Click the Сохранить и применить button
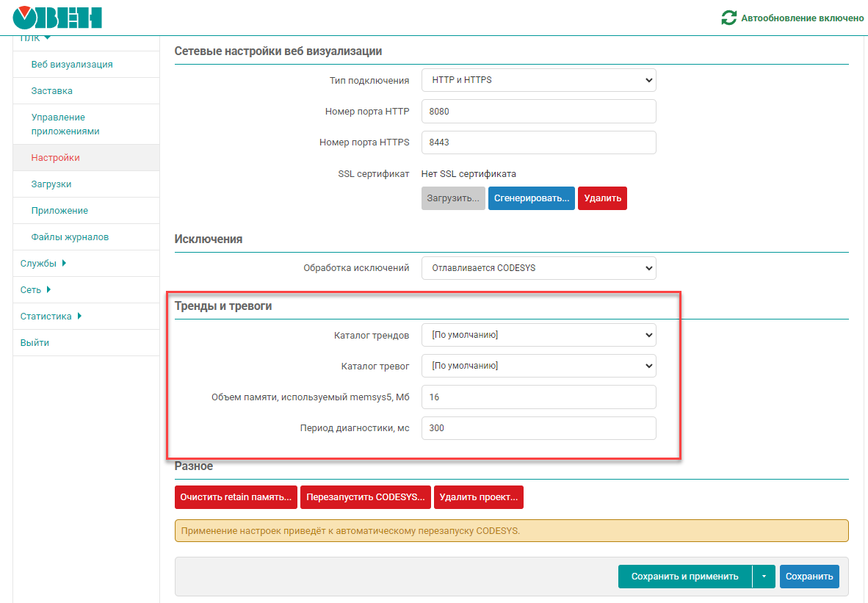 (x=684, y=577)
